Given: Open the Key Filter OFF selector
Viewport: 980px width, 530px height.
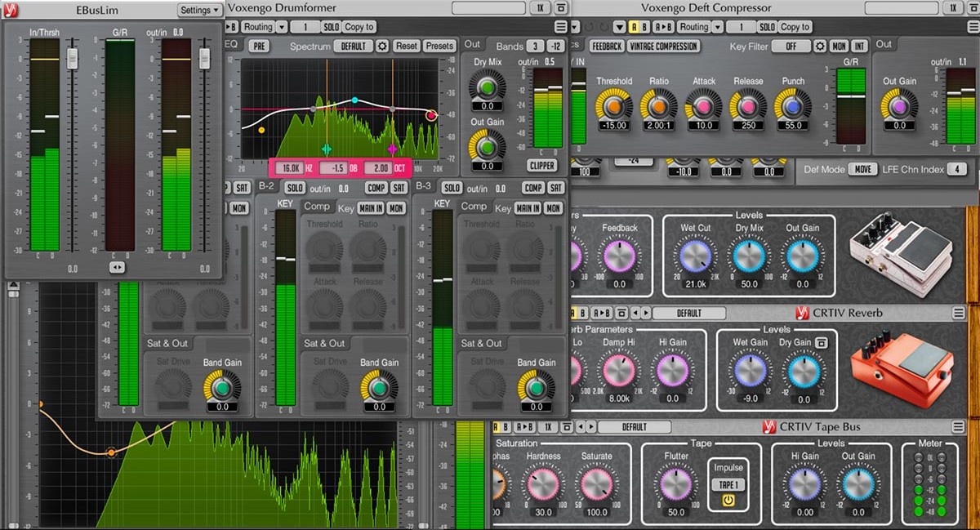Looking at the screenshot, I should click(791, 47).
